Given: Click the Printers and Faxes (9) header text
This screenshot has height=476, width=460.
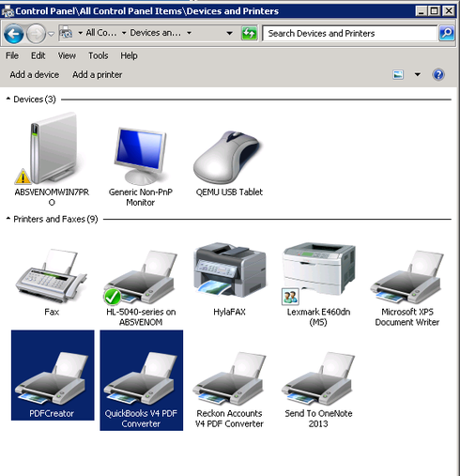Looking at the screenshot, I should click(55, 219).
